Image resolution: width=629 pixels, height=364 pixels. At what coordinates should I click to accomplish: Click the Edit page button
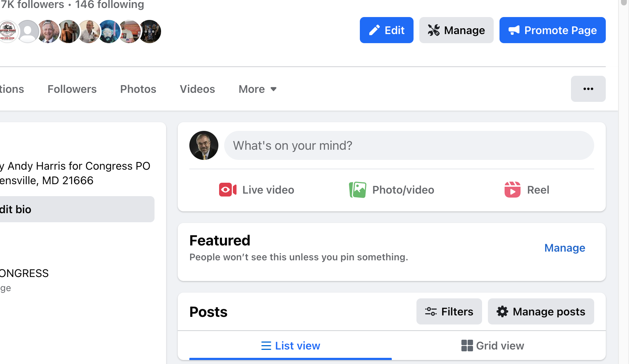[386, 30]
